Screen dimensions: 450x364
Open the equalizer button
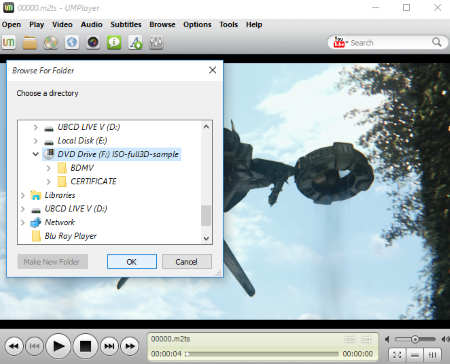pos(432,355)
